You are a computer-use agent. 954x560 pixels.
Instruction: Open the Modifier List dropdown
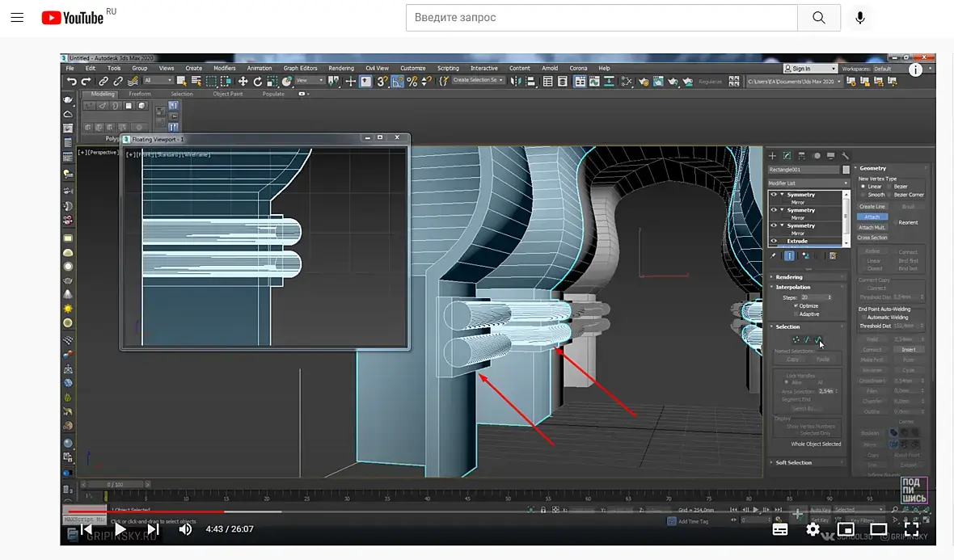(808, 183)
